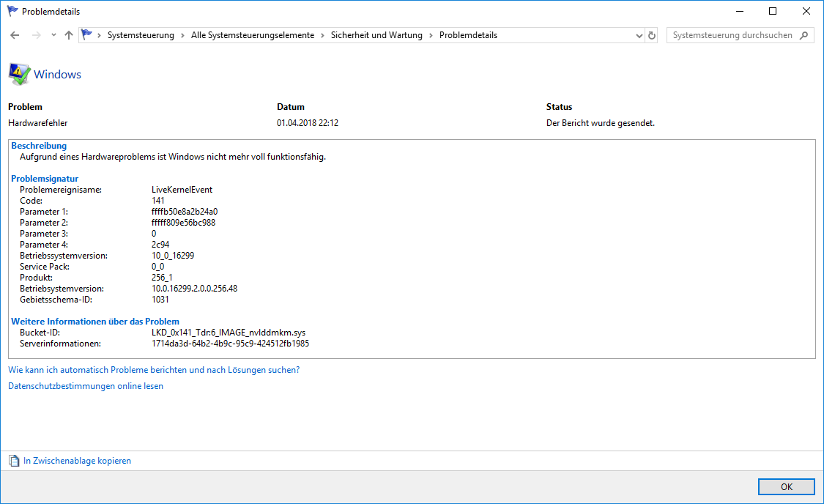Select Serverinformationen value 1714da3d-64b2-4b9c-95c9-424512fb1985
Screen dimensions: 824x504
pyautogui.click(x=230, y=344)
